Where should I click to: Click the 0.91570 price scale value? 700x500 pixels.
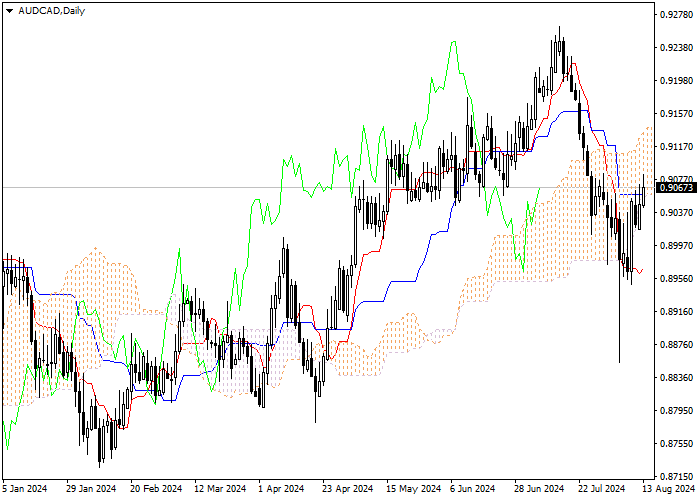(x=677, y=114)
